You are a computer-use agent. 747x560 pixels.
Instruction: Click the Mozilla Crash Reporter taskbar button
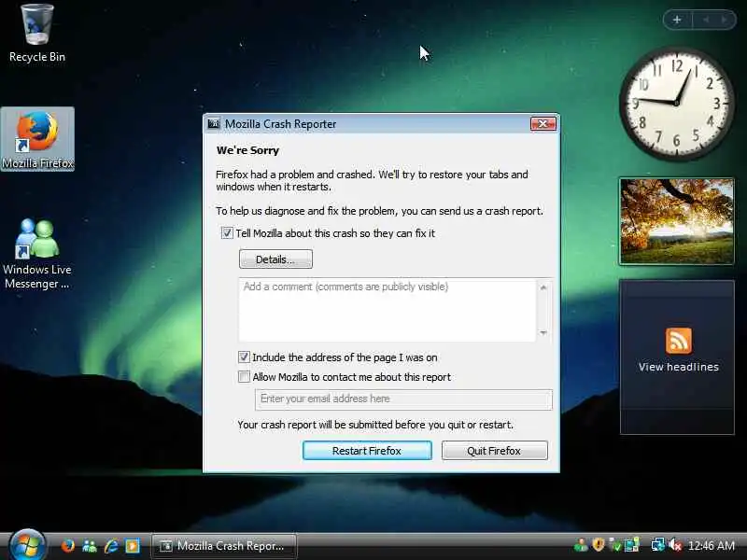pos(224,546)
